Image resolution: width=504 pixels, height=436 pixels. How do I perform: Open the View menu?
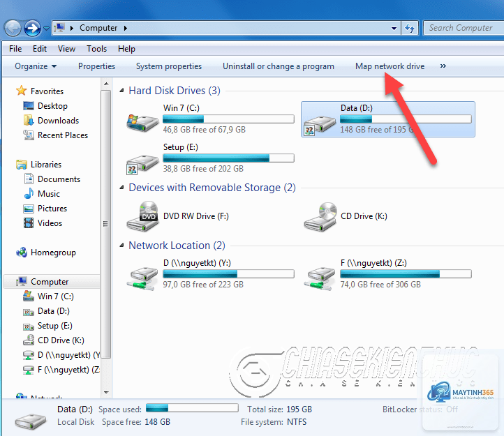tap(66, 49)
